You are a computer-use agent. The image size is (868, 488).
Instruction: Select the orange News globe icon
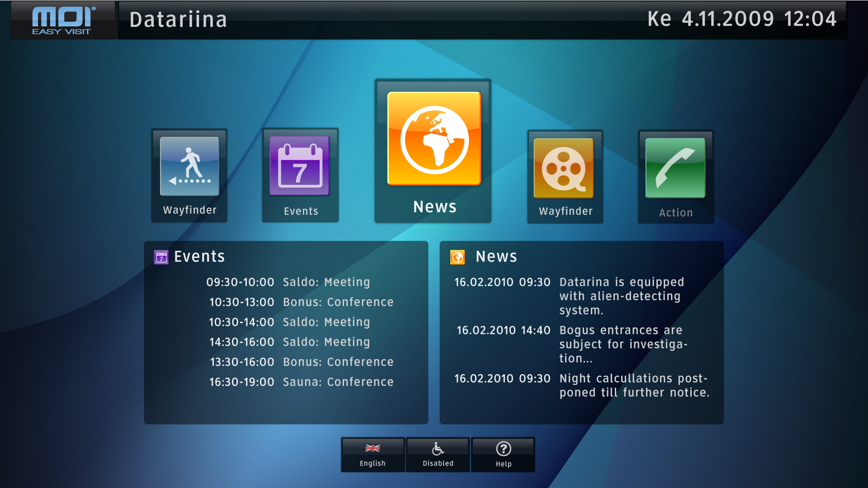[x=434, y=139]
